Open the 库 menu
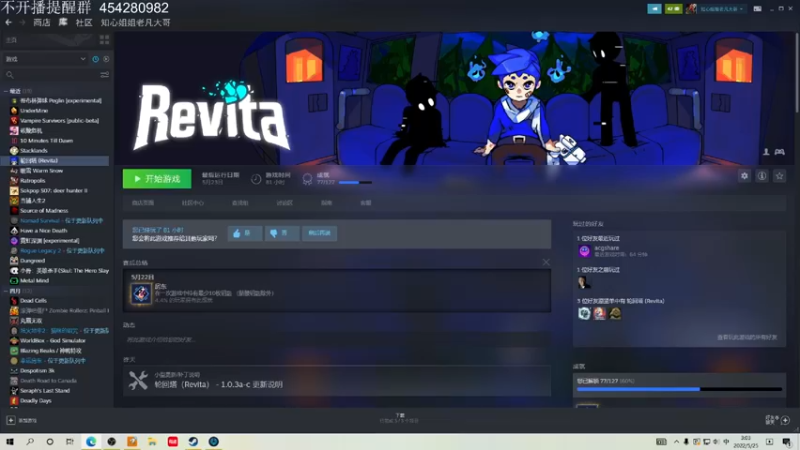Viewport: 800px width, 450px height. coord(63,22)
